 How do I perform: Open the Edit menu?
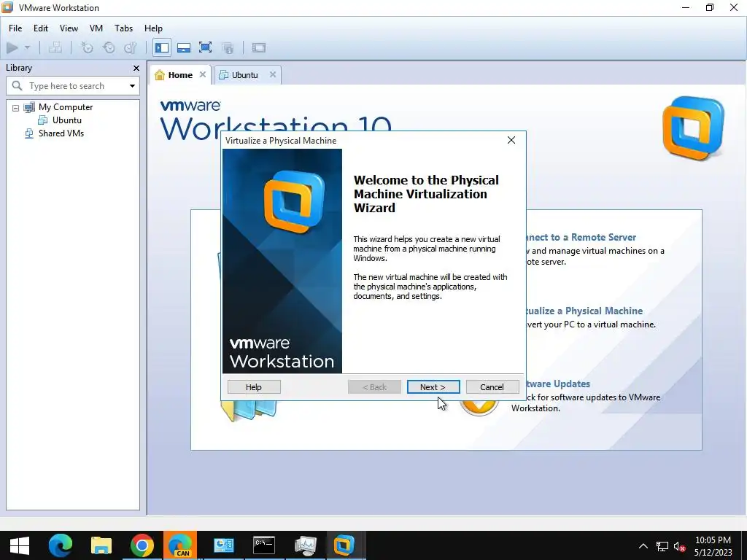[41, 28]
